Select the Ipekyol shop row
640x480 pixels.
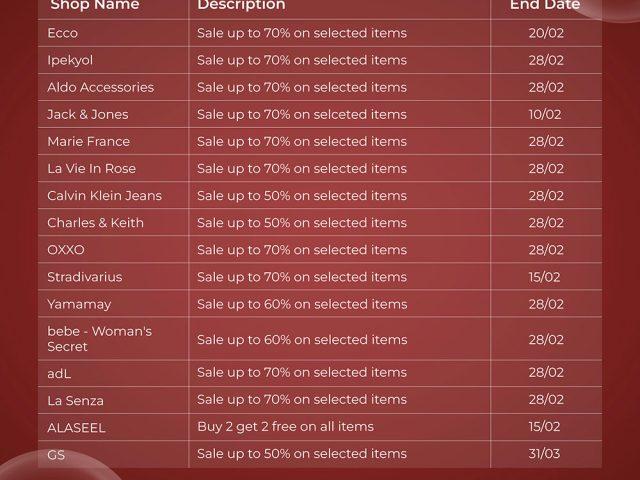click(72, 60)
